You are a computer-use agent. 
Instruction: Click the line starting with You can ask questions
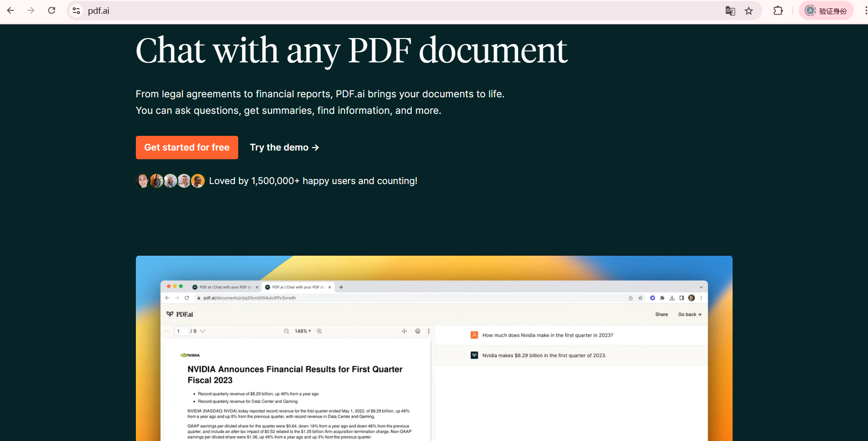point(288,111)
